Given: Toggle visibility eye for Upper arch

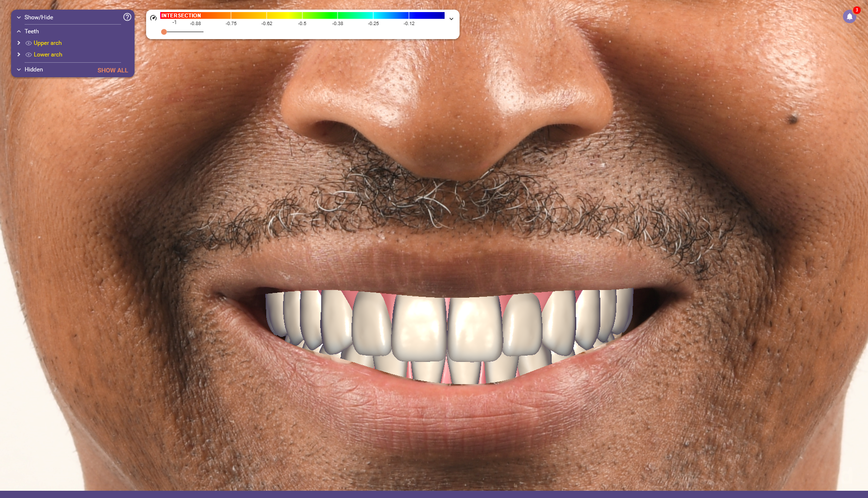Looking at the screenshot, I should (x=28, y=43).
